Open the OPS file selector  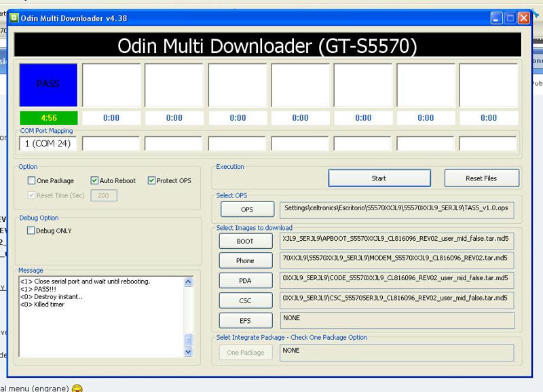point(246,210)
